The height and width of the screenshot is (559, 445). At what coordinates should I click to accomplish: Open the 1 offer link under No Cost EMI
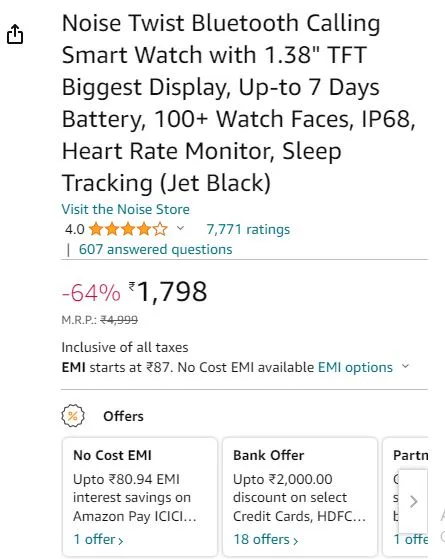click(x=98, y=539)
